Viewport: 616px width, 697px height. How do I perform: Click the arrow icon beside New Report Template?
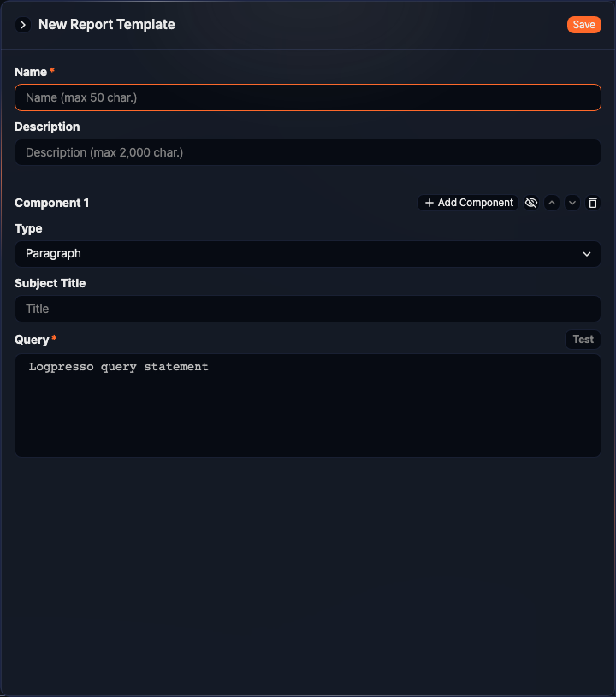[21, 24]
